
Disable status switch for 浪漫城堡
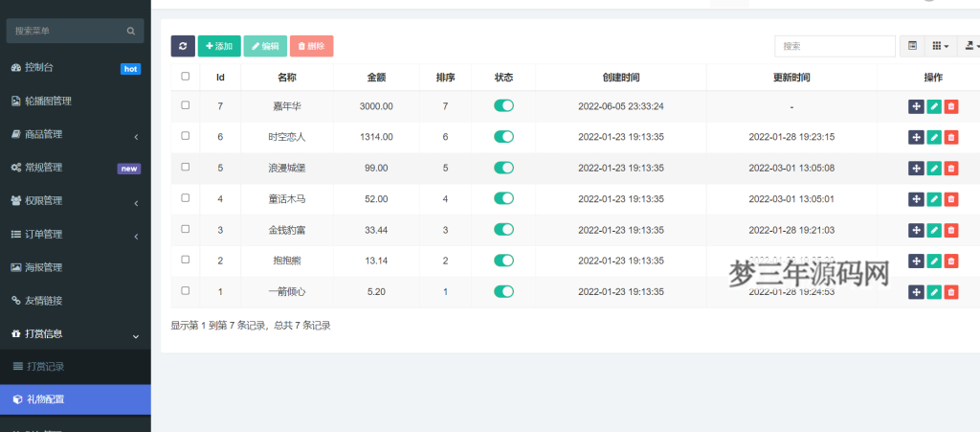pos(503,168)
